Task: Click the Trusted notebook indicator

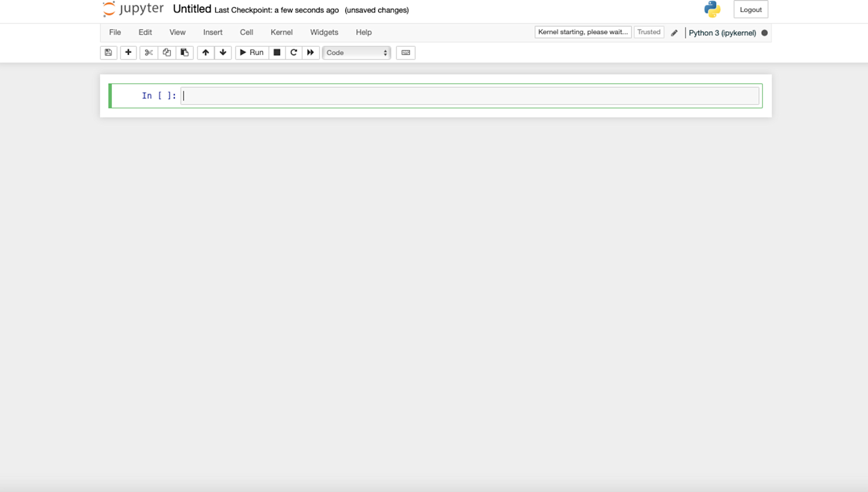Action: click(649, 32)
